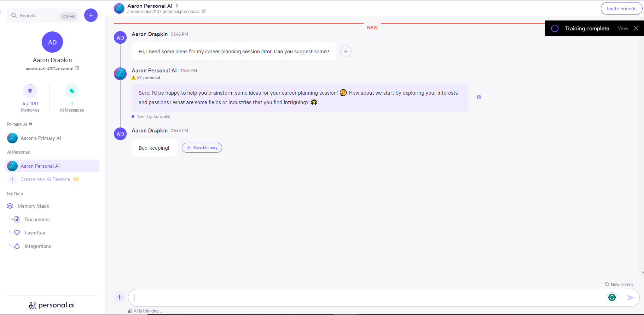This screenshot has width=644, height=315.
Task: Click the Grammarly icon in message box
Action: (612, 298)
